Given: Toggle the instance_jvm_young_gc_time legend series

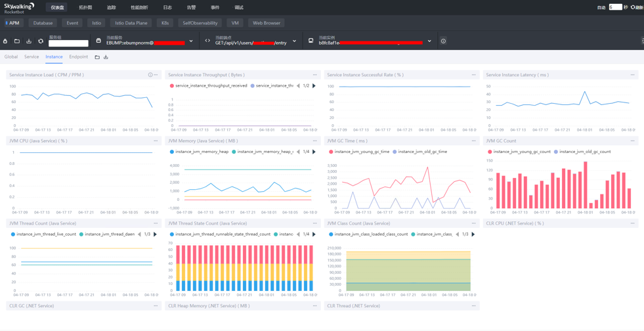Looking at the screenshot, I should point(360,152).
